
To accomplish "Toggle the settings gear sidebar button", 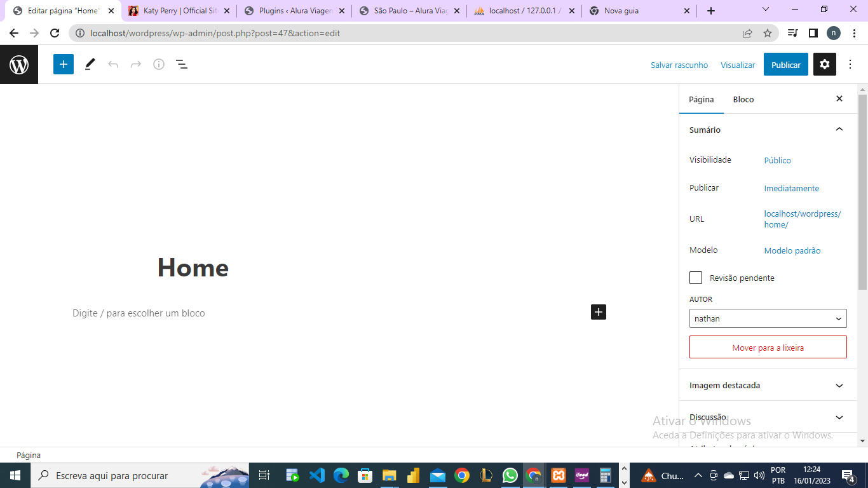I will tap(825, 64).
